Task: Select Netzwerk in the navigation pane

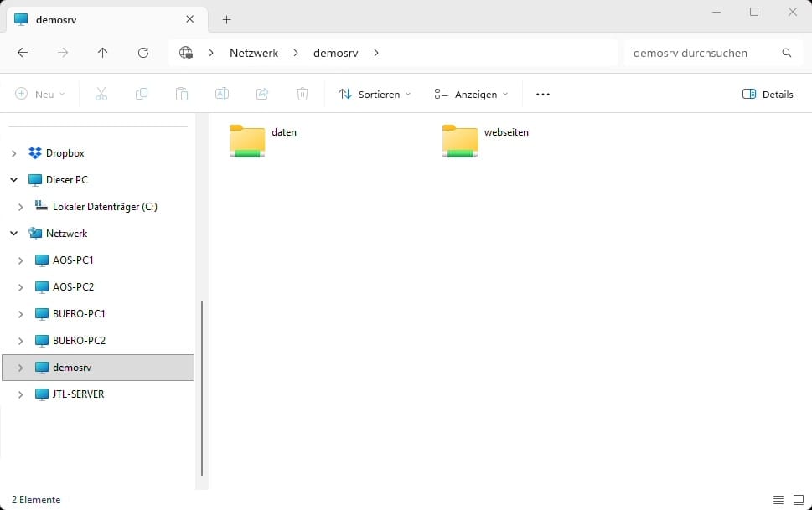Action: pos(66,234)
